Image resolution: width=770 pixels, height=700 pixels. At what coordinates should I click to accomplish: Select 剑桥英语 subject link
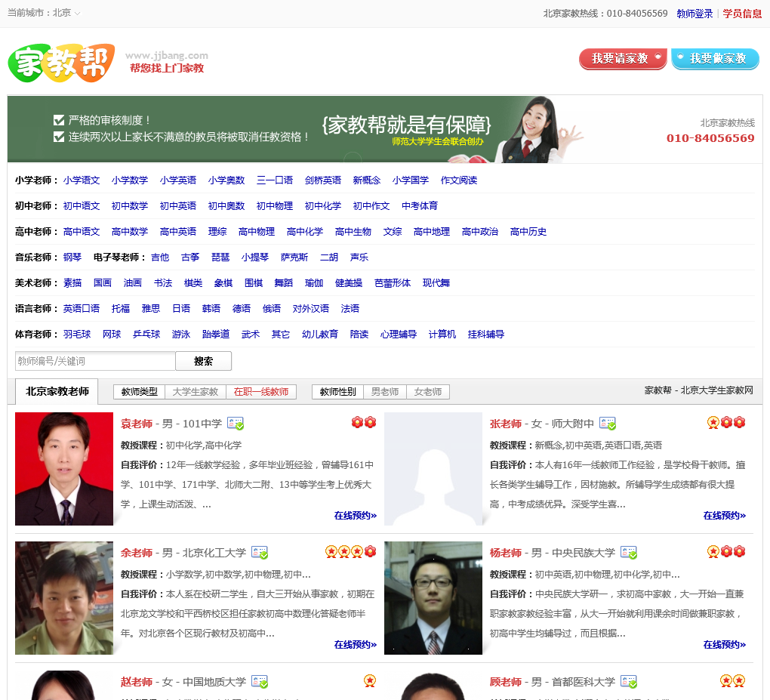coord(323,180)
